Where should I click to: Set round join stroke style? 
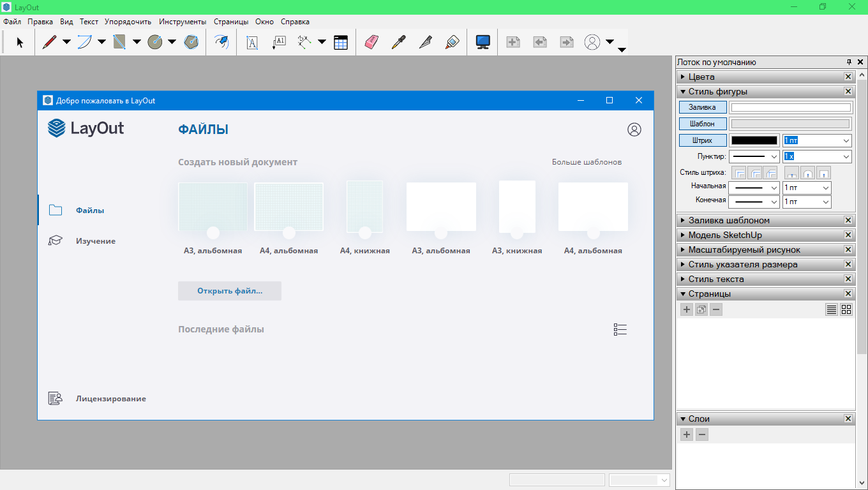[755, 172]
